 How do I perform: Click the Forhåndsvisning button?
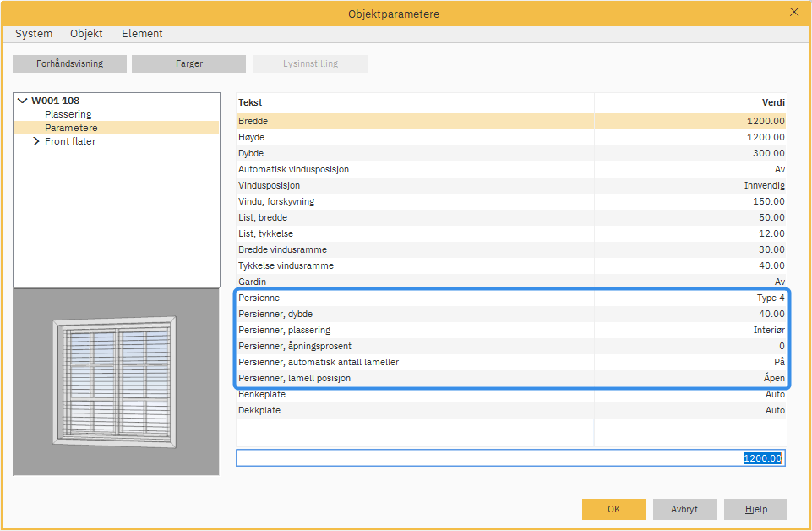click(x=69, y=64)
